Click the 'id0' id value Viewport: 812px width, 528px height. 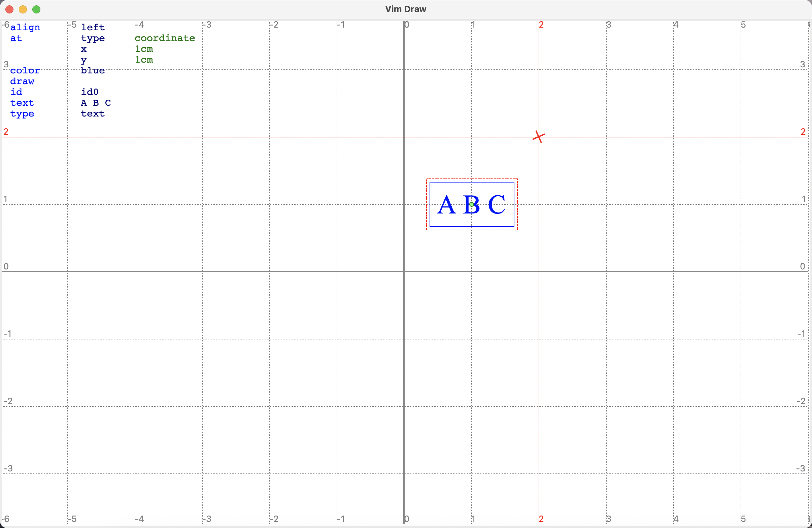pyautogui.click(x=90, y=92)
